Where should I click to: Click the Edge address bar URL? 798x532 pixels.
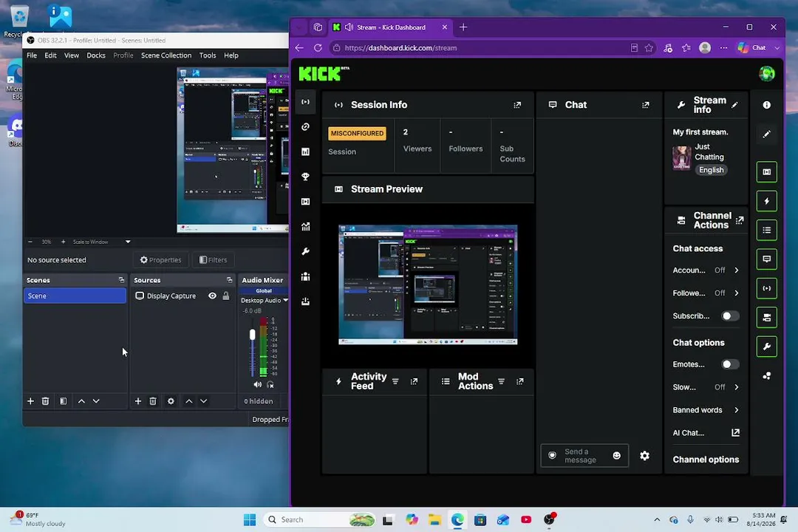[x=400, y=48]
